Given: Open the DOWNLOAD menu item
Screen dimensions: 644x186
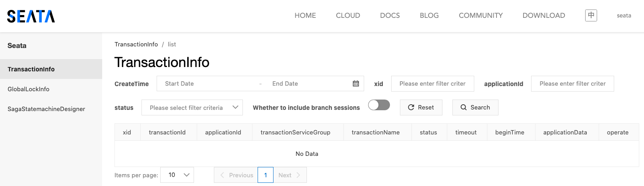Looking at the screenshot, I should (x=544, y=15).
